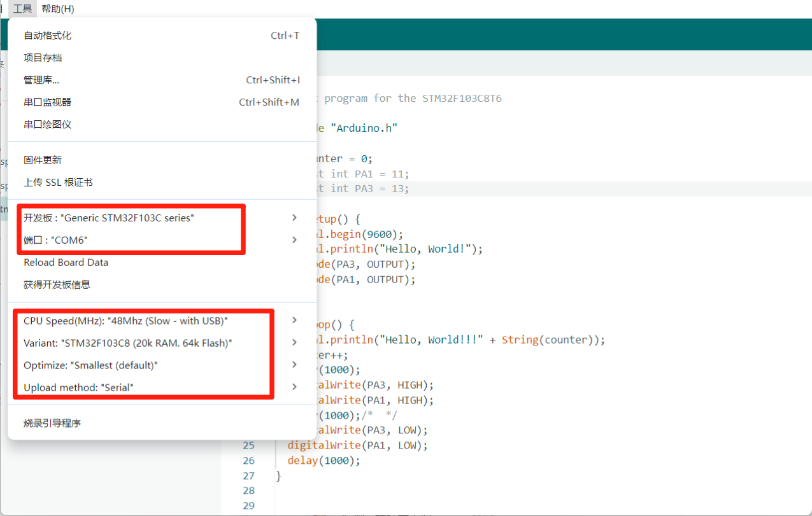Open the 工具 menu in menu bar
Screen dimensions: 812x516
tap(22, 9)
